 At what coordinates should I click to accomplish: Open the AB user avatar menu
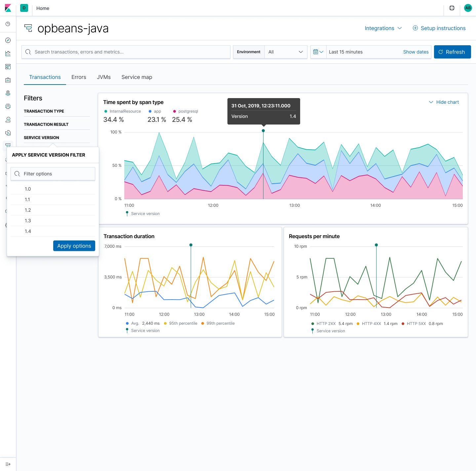pos(468,8)
